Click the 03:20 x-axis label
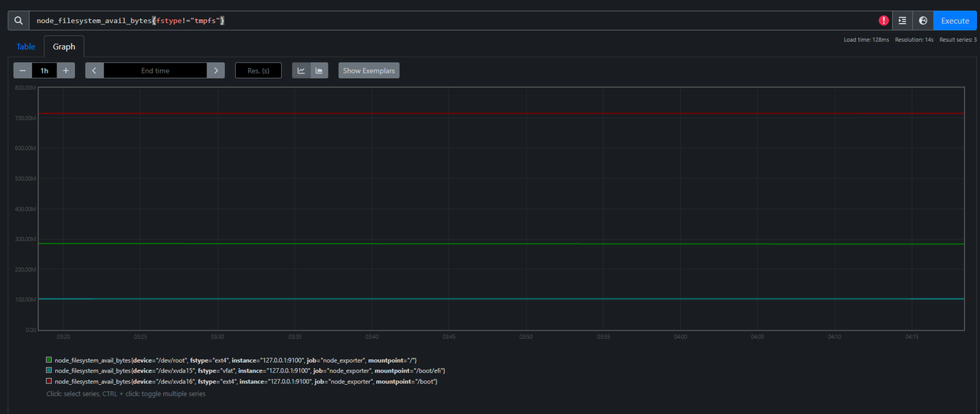The width and height of the screenshot is (980, 414). click(x=64, y=336)
